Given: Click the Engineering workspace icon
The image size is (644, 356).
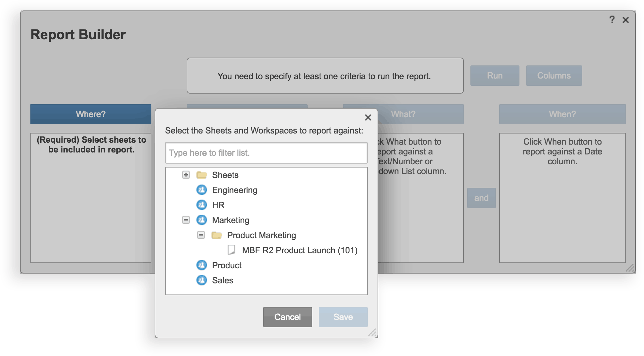Looking at the screenshot, I should (x=202, y=190).
